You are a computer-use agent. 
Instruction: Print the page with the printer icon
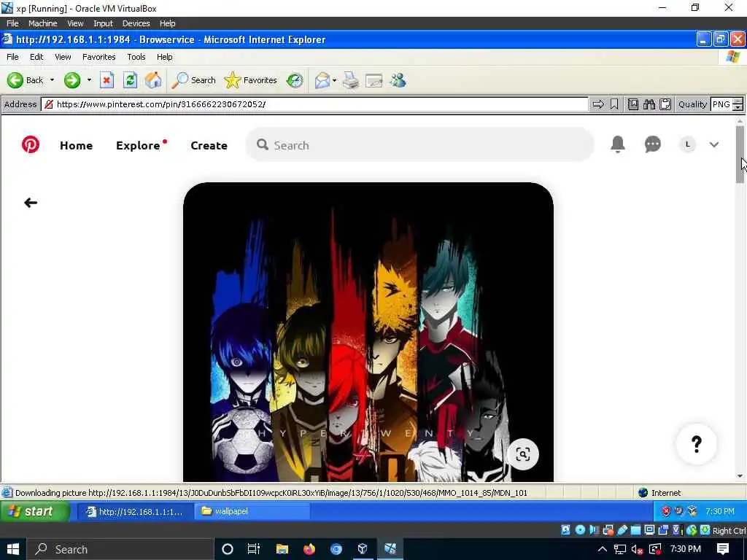click(x=351, y=80)
